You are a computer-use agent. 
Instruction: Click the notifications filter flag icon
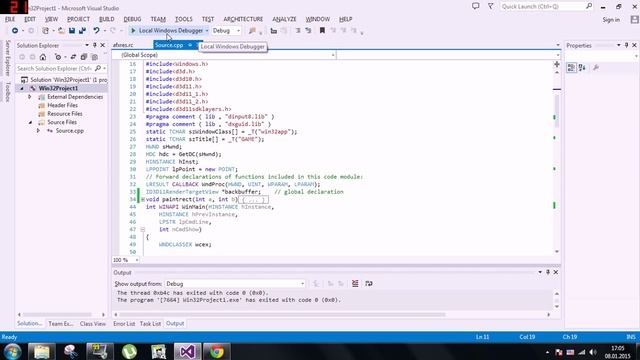[490, 6]
